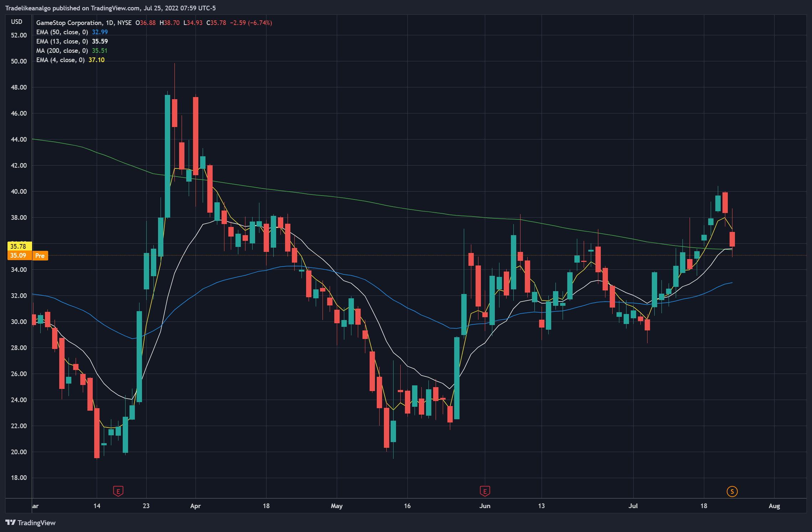Click the Jul date axis label
Viewport: 812px width, 532px height.
coord(633,506)
